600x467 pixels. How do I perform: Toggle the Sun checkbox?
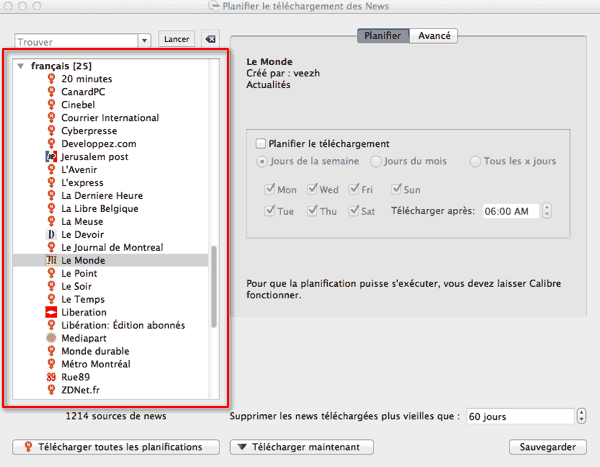pyautogui.click(x=396, y=189)
